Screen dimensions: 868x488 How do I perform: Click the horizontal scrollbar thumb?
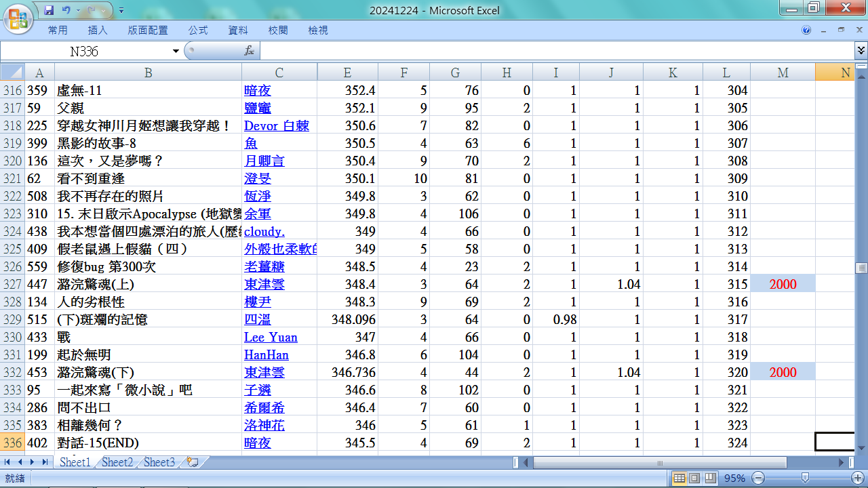pos(660,462)
